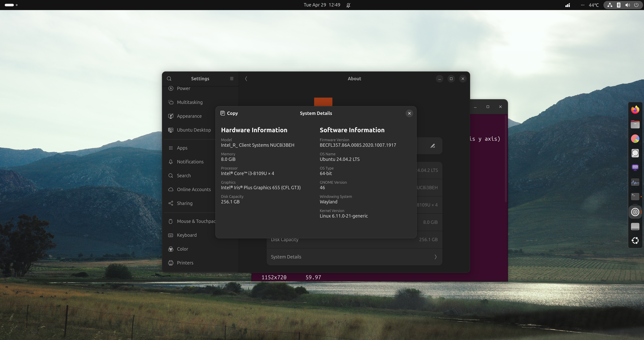Image resolution: width=644 pixels, height=340 pixels.
Task: Open Terminal from the dock
Action: point(635,197)
